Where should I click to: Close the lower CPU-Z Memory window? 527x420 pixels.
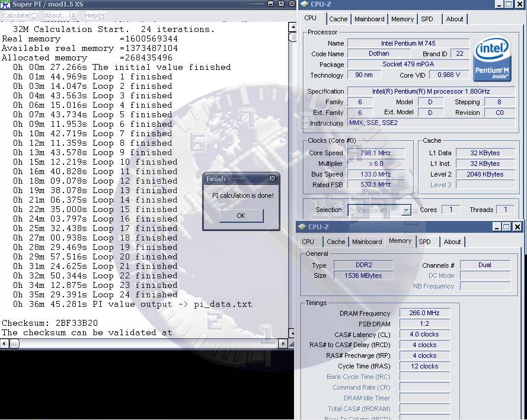[x=518, y=227]
